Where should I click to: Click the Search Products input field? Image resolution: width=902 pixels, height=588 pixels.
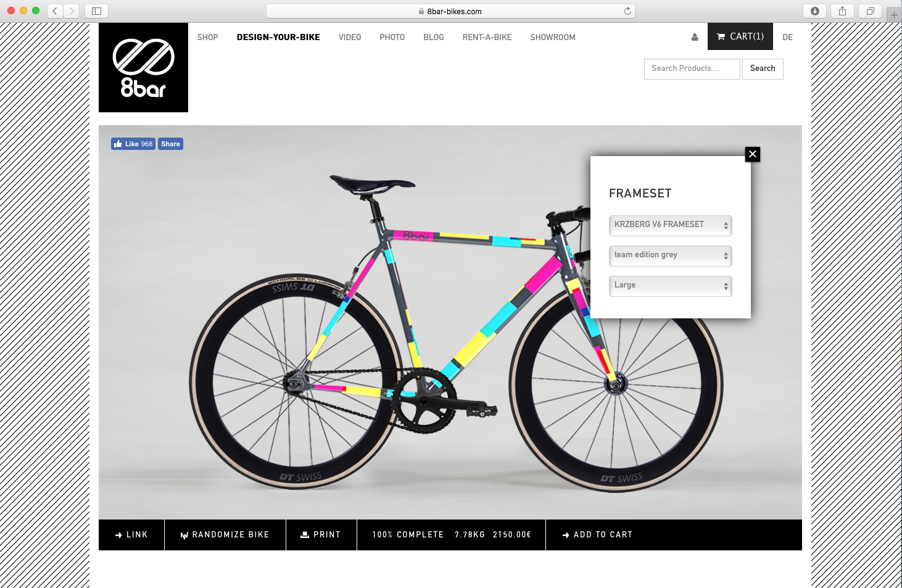point(692,68)
